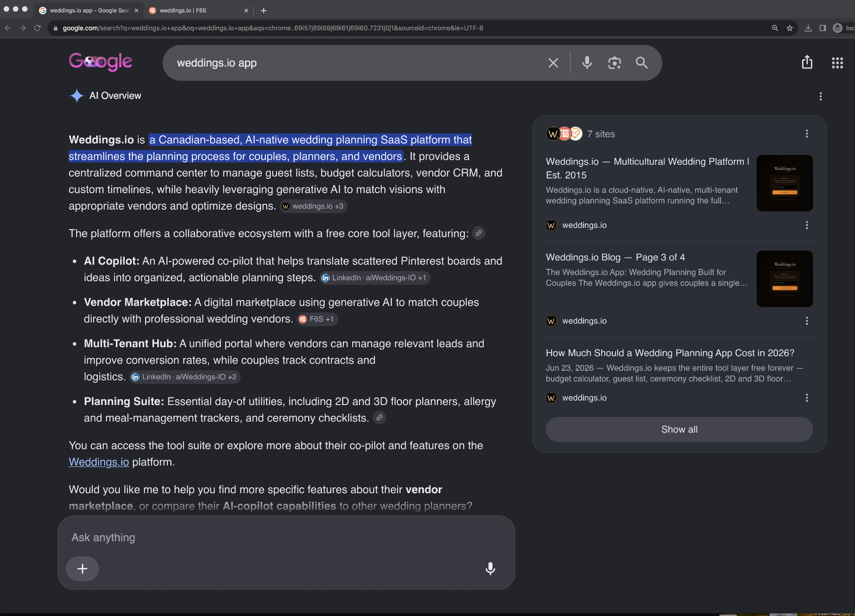Open 'Weddings.io — Multicultural Wedding Platform' result
855x616 pixels.
(647, 168)
